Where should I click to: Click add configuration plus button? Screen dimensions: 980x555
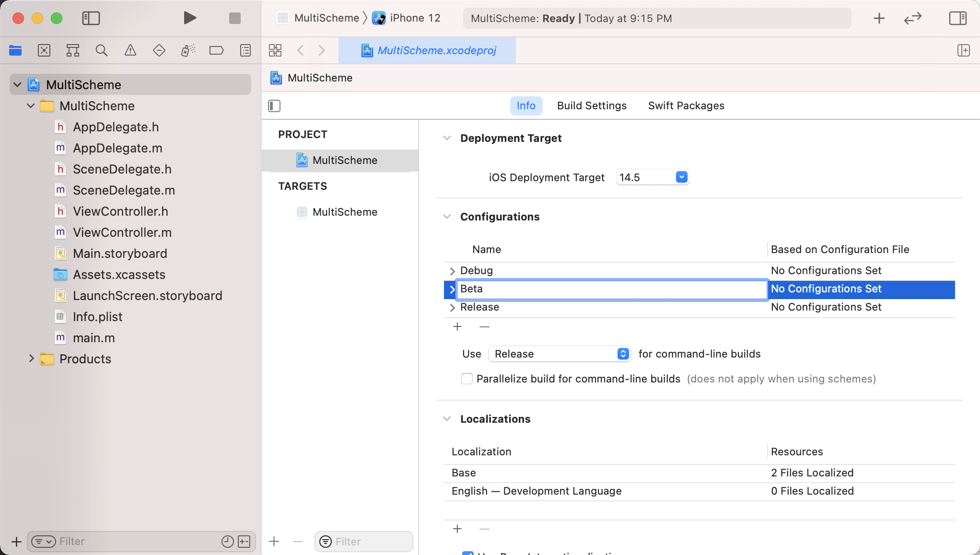[457, 327]
